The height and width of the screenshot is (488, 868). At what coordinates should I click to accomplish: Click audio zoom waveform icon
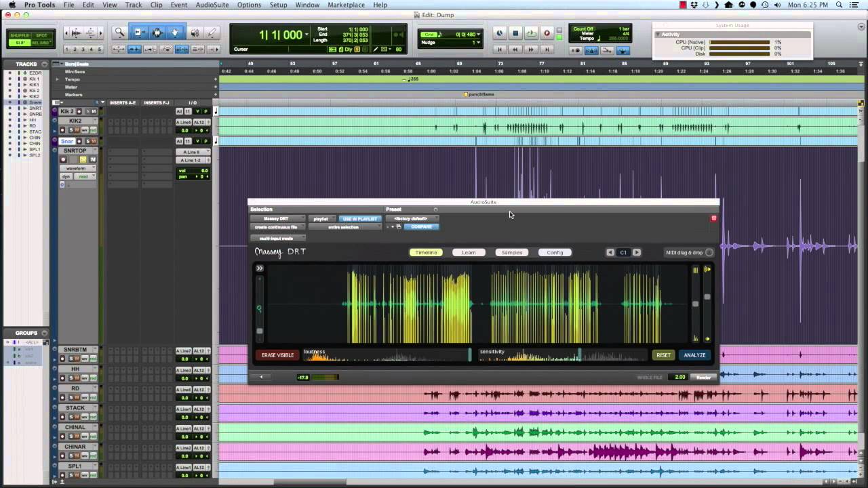(x=77, y=33)
